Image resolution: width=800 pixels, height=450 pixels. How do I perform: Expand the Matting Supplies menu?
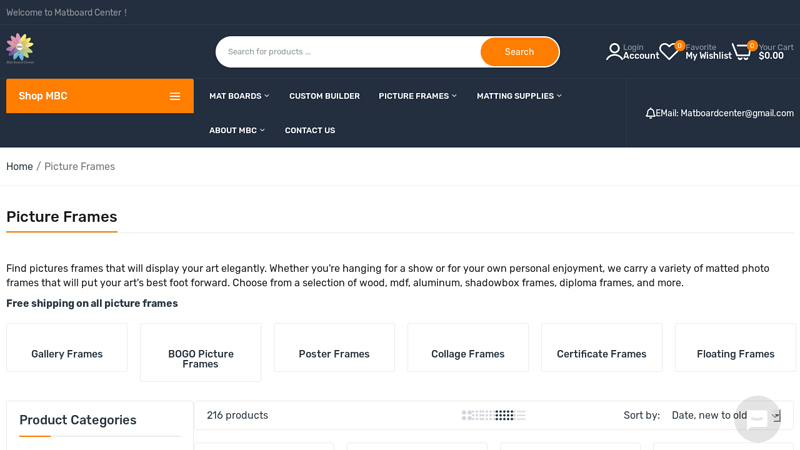click(x=519, y=96)
